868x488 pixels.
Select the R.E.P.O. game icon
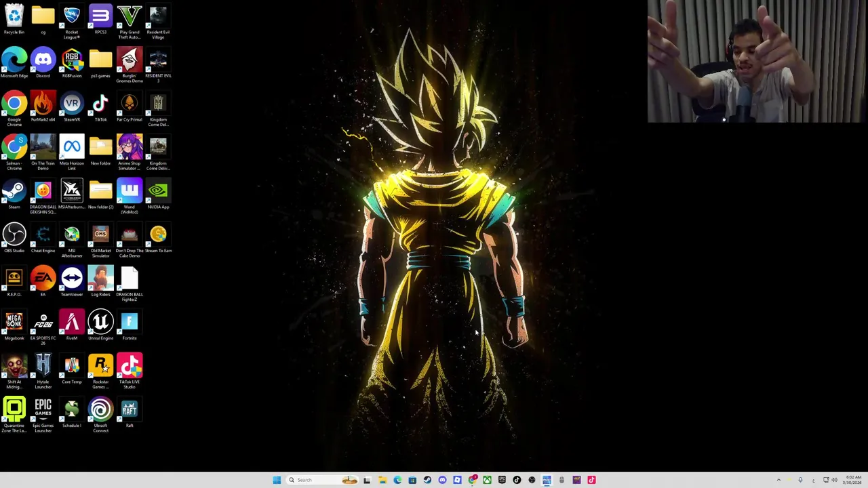[14, 279]
